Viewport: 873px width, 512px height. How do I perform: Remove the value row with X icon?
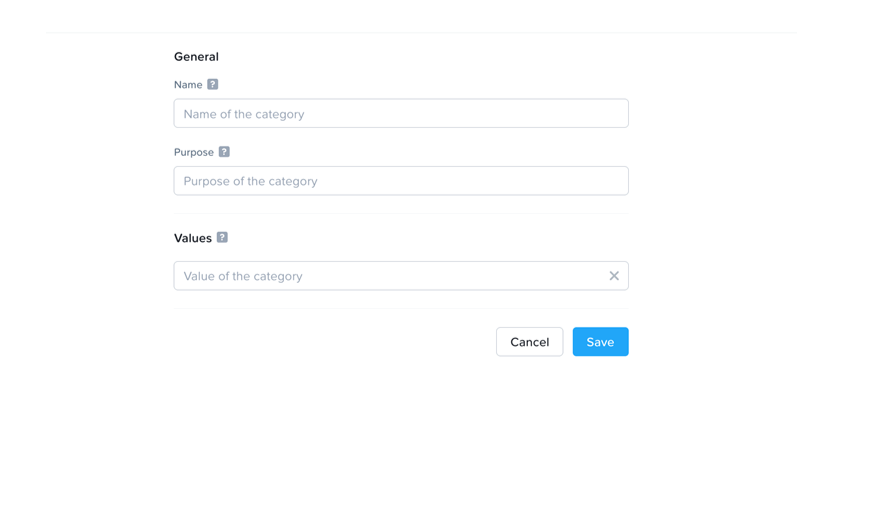tap(614, 276)
